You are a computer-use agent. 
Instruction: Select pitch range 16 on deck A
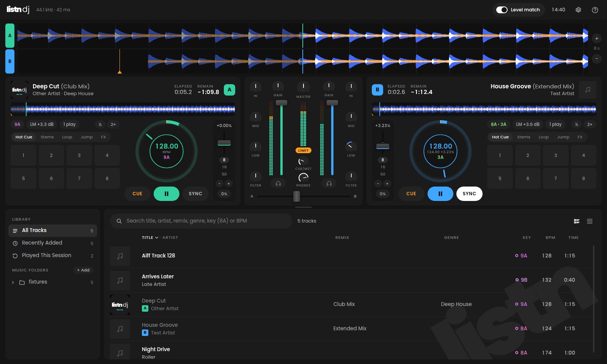tap(224, 167)
